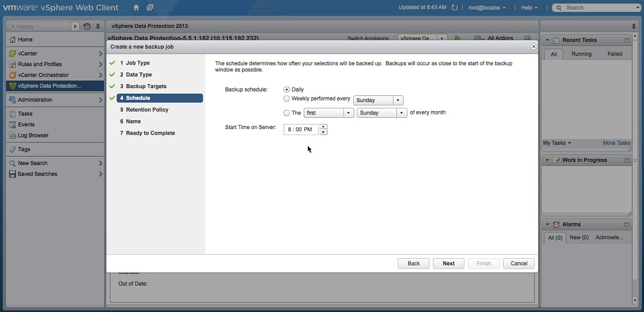Open vCenter Orchestrator
644x312 pixels.
(43, 75)
